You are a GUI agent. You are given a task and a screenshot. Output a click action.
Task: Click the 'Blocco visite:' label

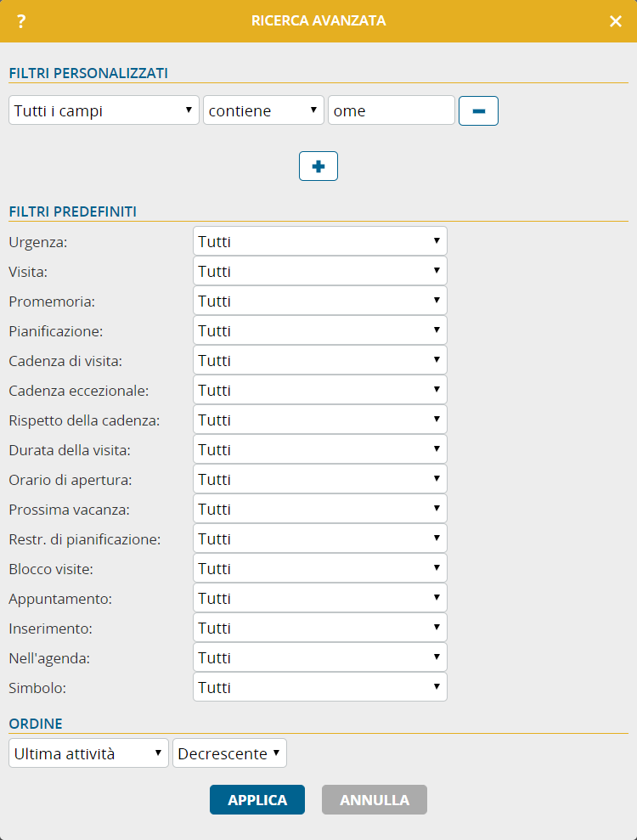(51, 569)
